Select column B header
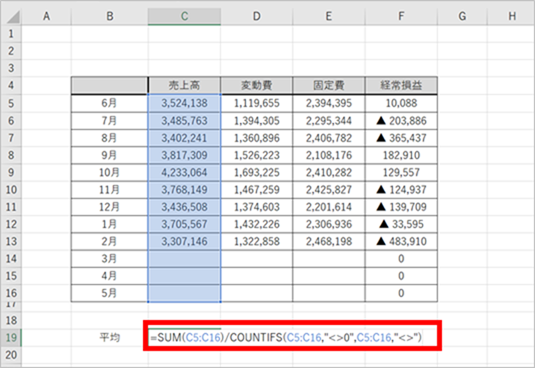Viewport: 535px width, 368px height. pyautogui.click(x=110, y=16)
